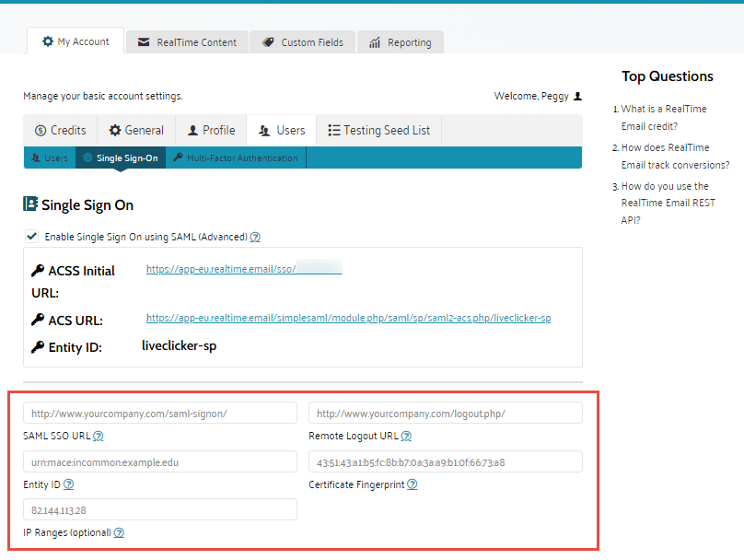Select the Credits settings tab
The height and width of the screenshot is (560, 744).
click(60, 131)
